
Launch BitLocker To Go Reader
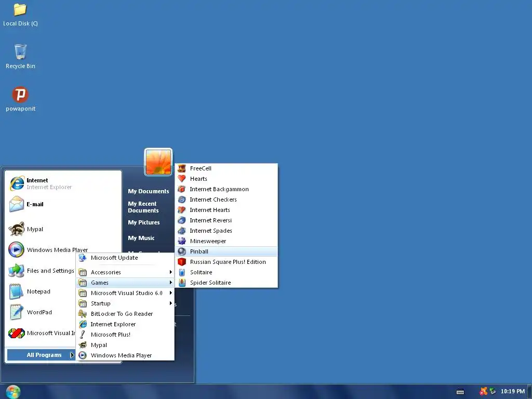point(125,314)
